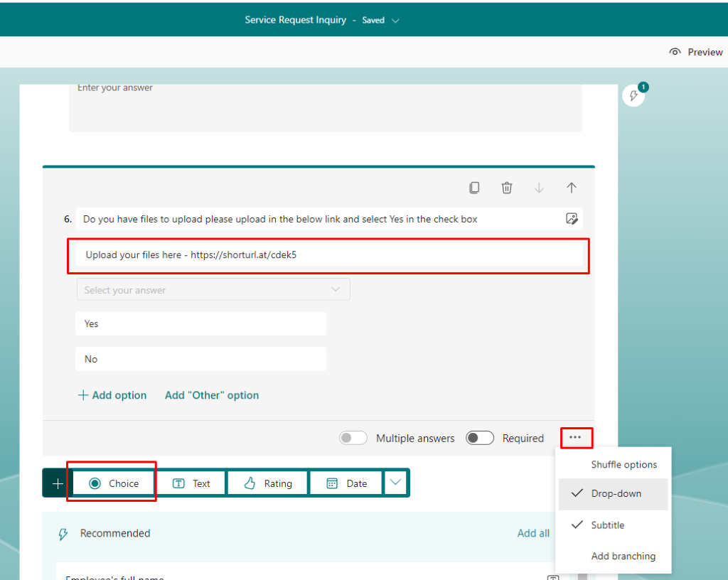Click the insert media icon in question title
Viewport: 728px width, 580px height.
tap(572, 219)
